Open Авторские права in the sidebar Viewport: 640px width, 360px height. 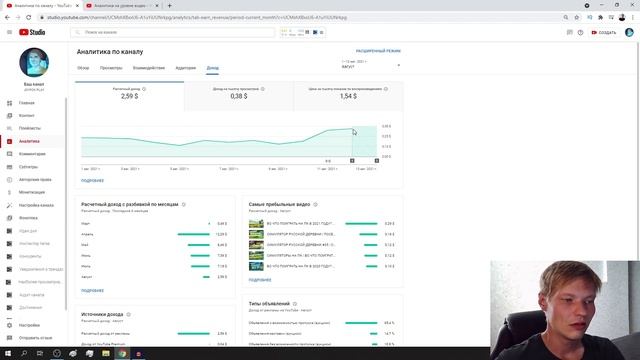click(x=35, y=180)
